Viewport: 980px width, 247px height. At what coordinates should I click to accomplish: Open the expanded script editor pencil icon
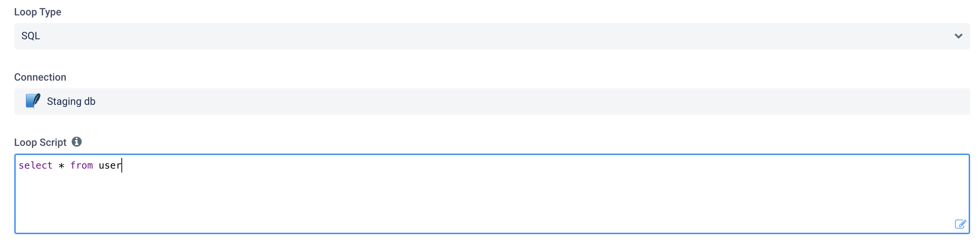(x=960, y=224)
